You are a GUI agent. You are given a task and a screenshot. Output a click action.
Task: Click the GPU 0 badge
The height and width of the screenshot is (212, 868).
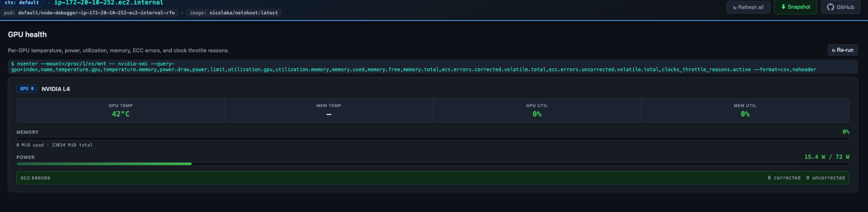click(x=27, y=89)
